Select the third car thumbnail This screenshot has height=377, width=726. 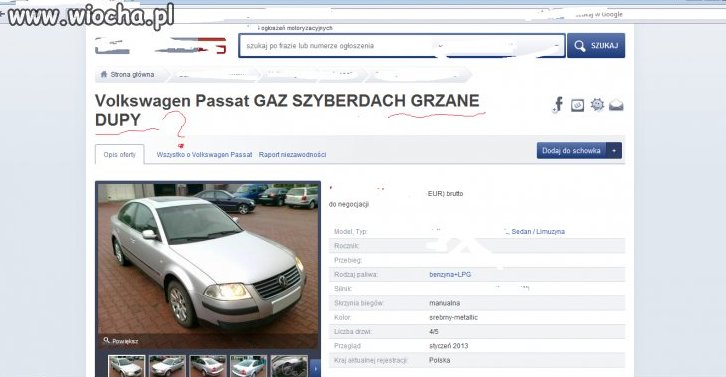(208, 366)
